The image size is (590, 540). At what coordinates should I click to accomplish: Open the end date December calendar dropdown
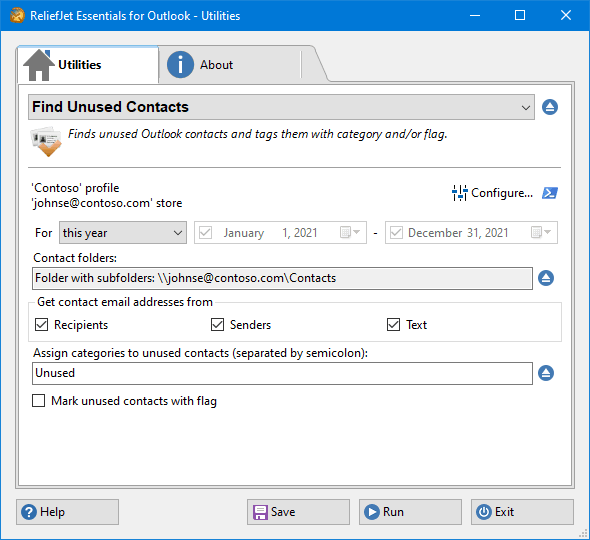point(541,233)
